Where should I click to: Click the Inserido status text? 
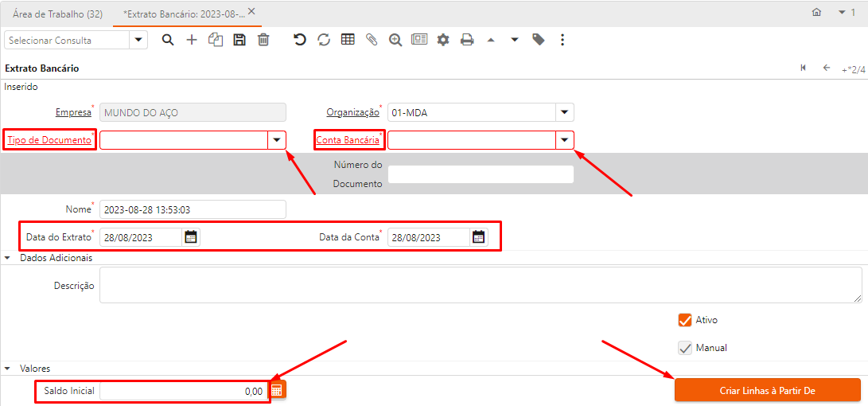[x=21, y=87]
